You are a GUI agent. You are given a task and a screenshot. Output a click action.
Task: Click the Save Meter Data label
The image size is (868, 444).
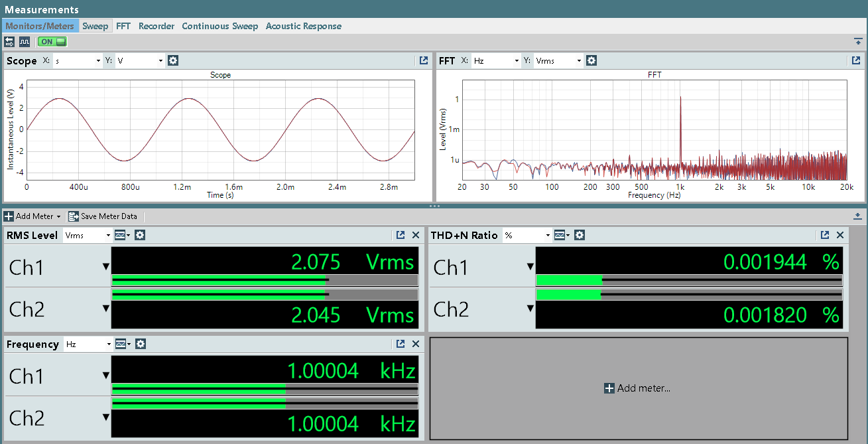pyautogui.click(x=109, y=216)
